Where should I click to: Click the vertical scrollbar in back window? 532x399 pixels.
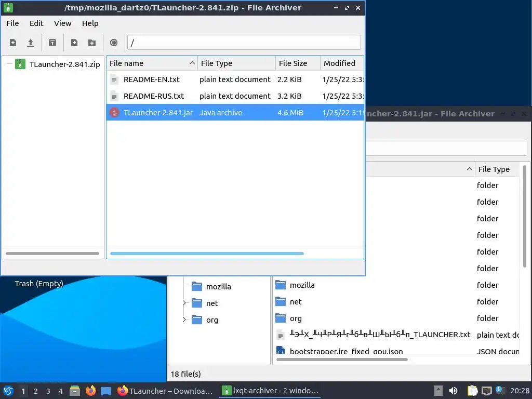click(525, 216)
